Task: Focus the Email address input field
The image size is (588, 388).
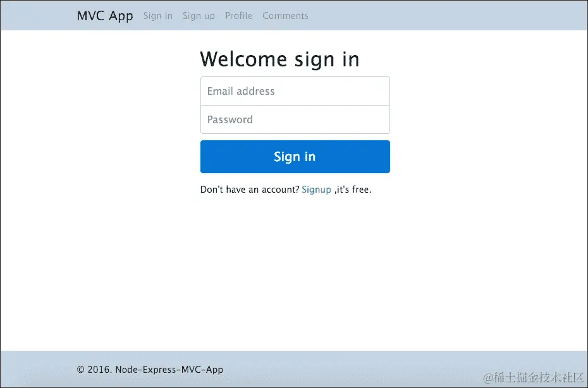Action: (295, 91)
